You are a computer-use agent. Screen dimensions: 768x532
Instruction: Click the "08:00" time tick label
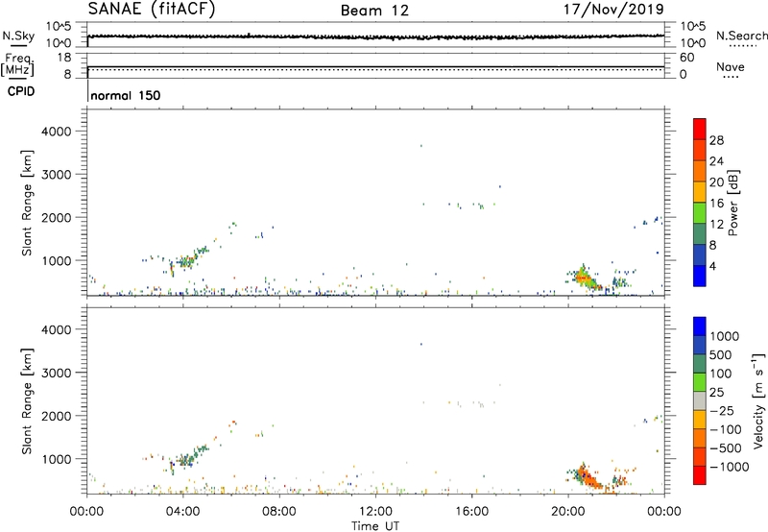(x=279, y=512)
